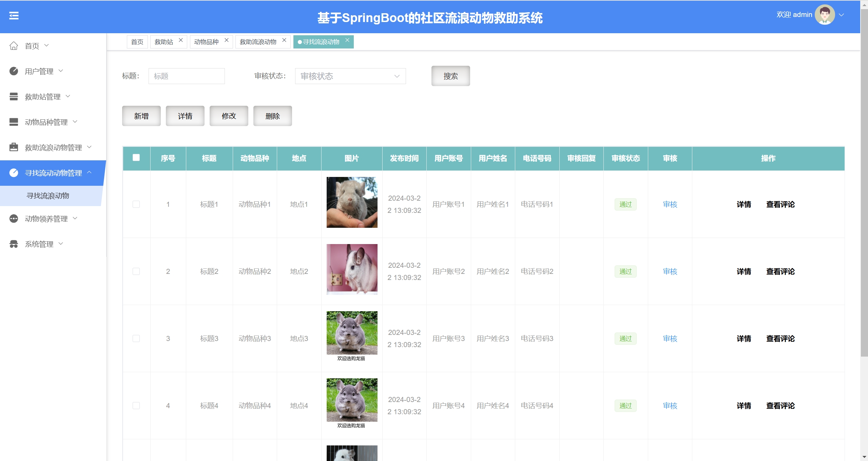The width and height of the screenshot is (868, 461).
Task: Collapse the sidebar with the hamburger icon
Action: tap(14, 16)
